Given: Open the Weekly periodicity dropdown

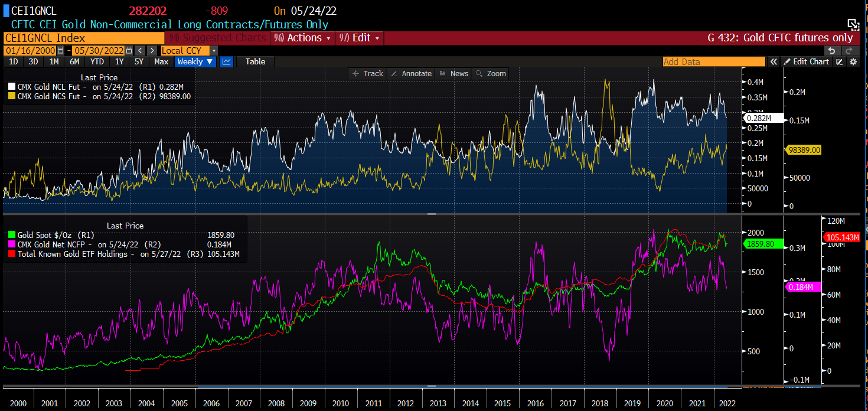Looking at the screenshot, I should (x=195, y=62).
